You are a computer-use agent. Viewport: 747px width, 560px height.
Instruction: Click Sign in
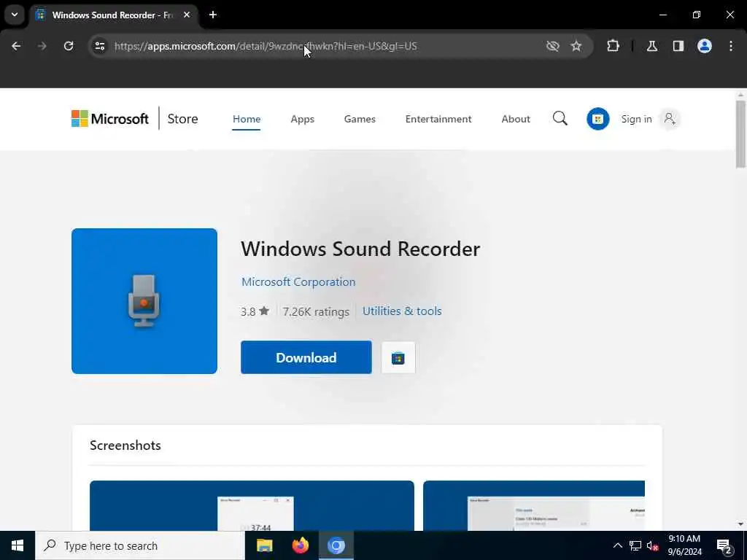(x=636, y=119)
